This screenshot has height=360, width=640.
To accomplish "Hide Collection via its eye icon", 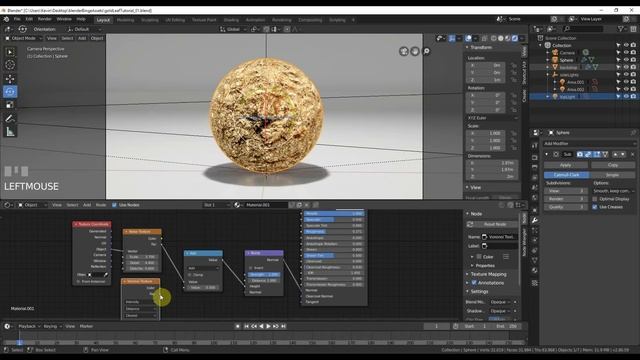I will pyautogui.click(x=626, y=45).
